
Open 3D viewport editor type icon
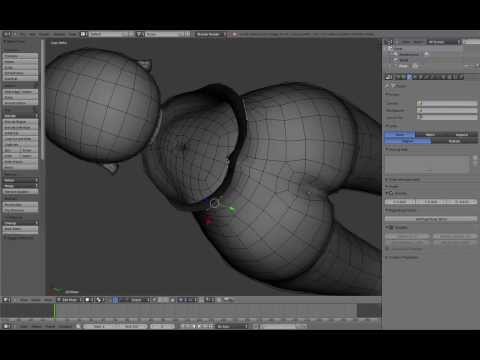tap(6, 300)
